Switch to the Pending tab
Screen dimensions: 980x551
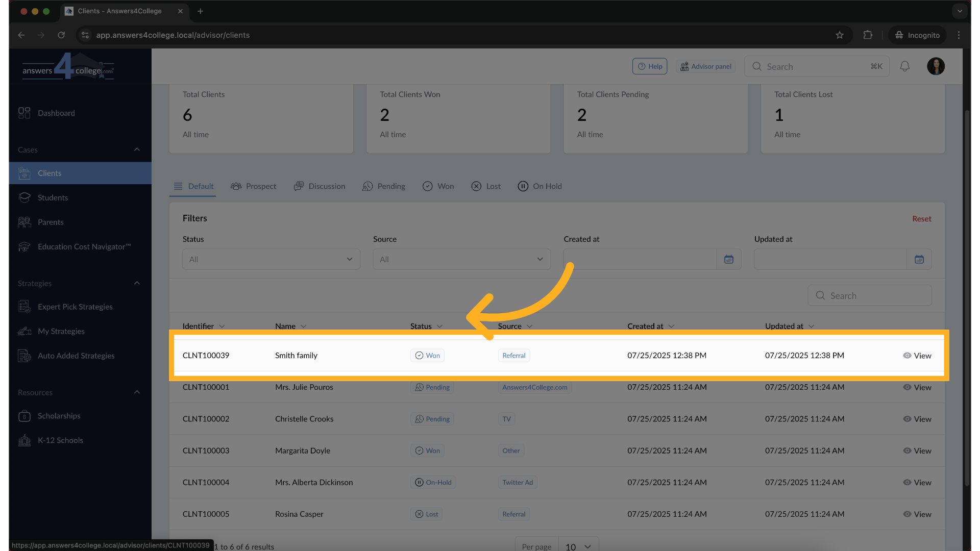click(x=384, y=186)
